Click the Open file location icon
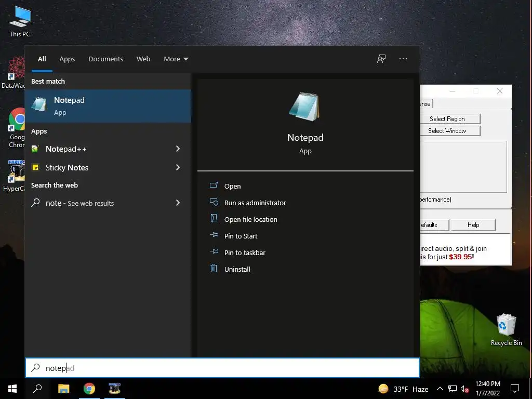Viewport: 532px width, 399px height. click(214, 218)
